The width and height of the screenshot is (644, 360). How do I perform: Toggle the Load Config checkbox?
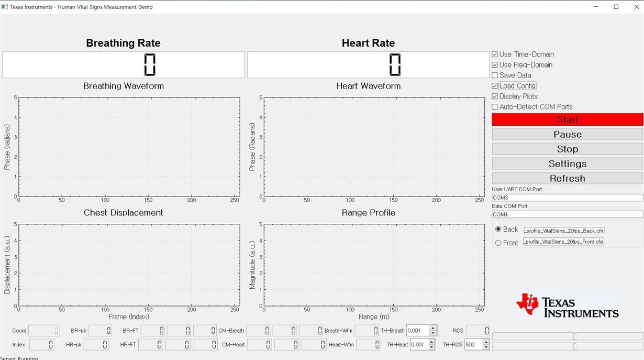[495, 86]
